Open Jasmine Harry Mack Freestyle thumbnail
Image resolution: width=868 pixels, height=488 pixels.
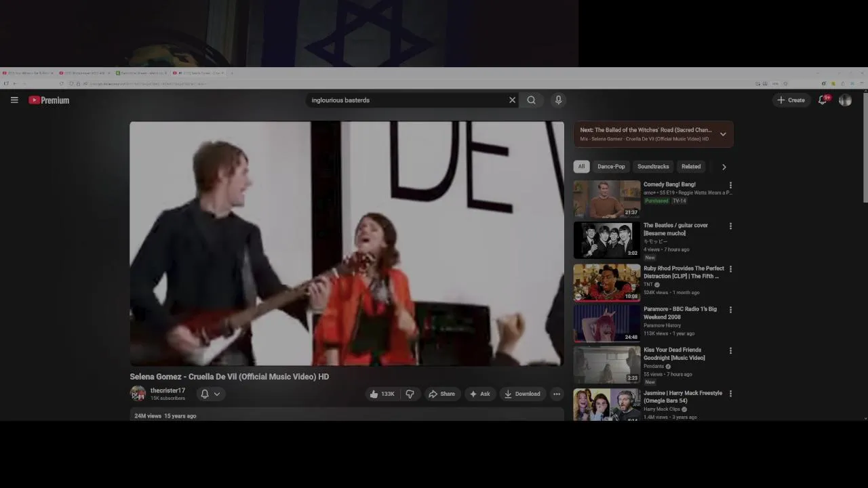607,405
